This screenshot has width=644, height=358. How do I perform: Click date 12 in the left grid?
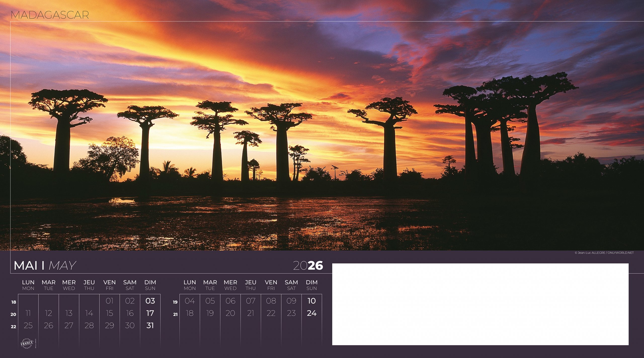[48, 313]
